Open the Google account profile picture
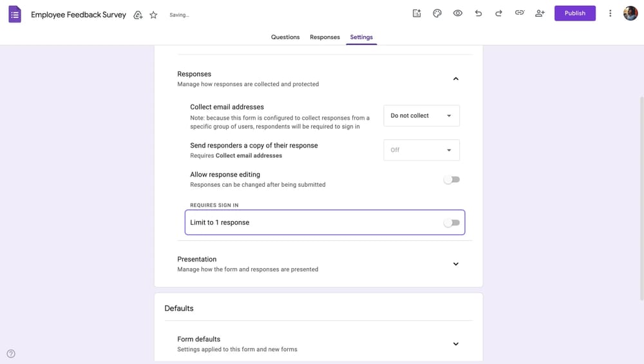644x364 pixels. (x=630, y=13)
